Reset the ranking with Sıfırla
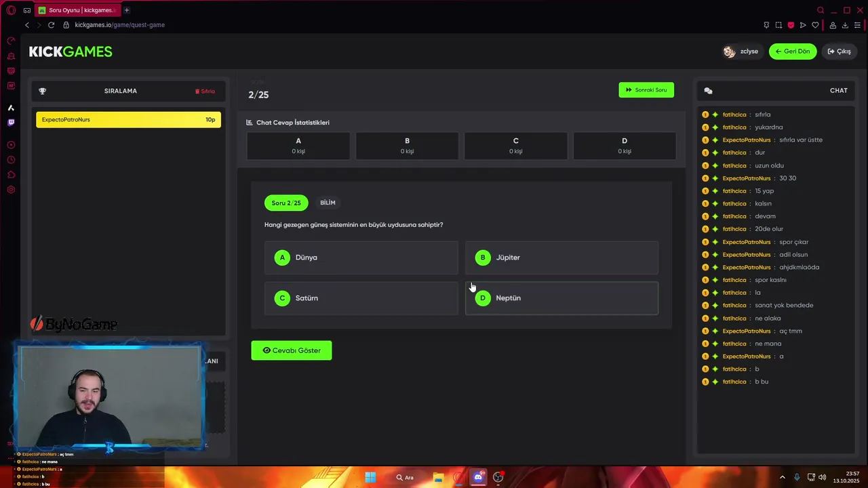Screen dimensions: 868x488 click(x=205, y=91)
